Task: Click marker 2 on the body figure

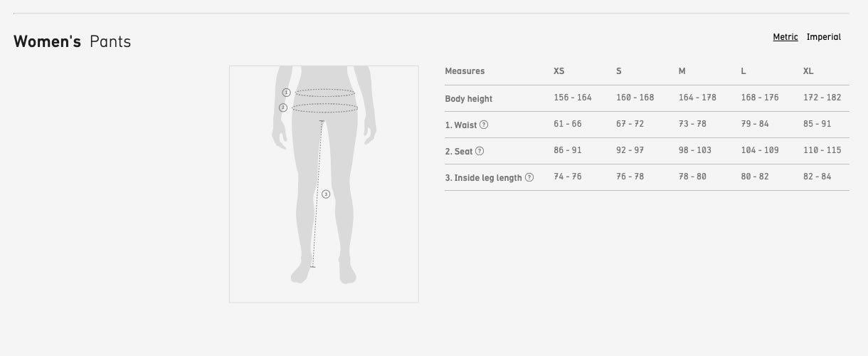Action: coord(283,108)
